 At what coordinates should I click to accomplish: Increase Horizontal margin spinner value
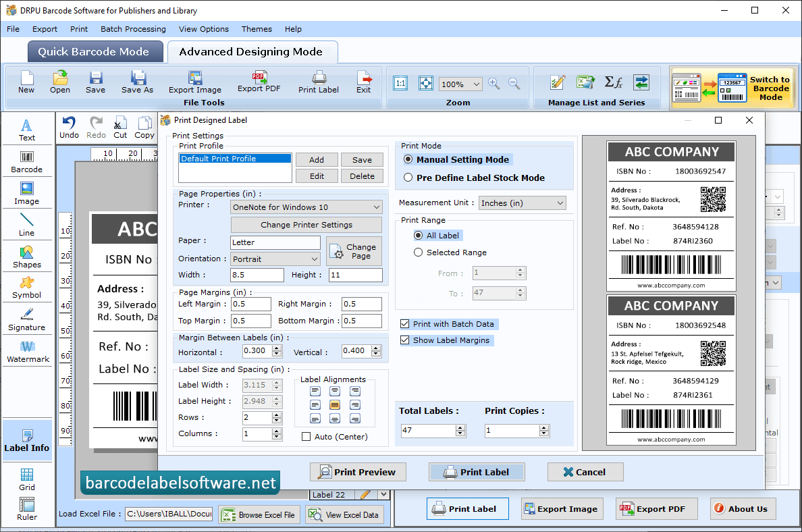coord(277,348)
